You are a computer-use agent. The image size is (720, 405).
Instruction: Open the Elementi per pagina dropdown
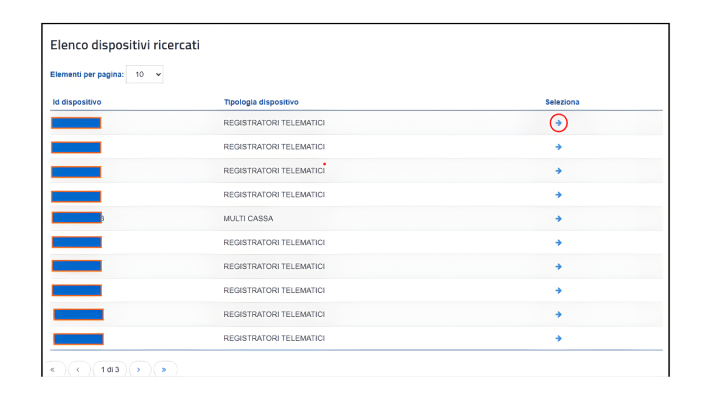tap(145, 74)
